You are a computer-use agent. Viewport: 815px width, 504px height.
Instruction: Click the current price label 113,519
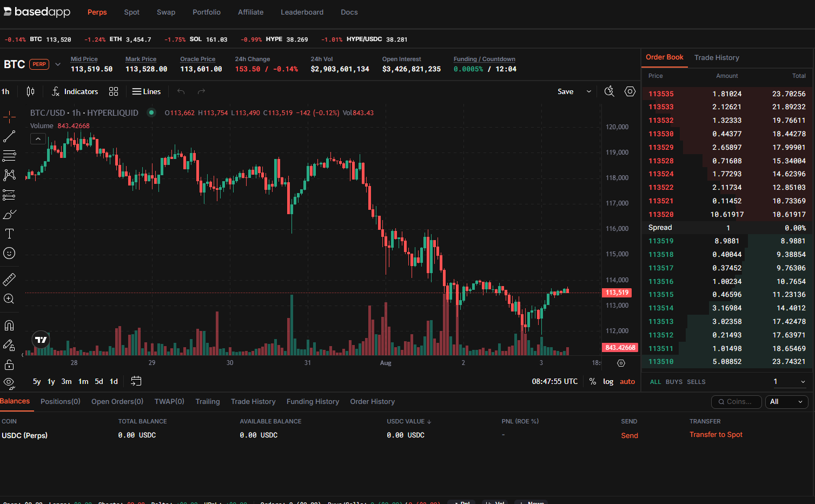[x=617, y=293]
